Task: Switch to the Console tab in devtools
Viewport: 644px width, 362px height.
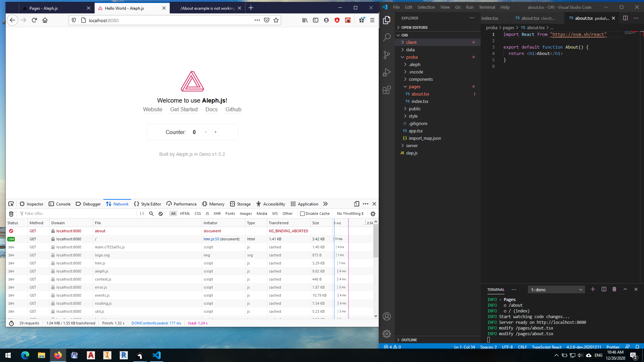Action: tap(59, 204)
